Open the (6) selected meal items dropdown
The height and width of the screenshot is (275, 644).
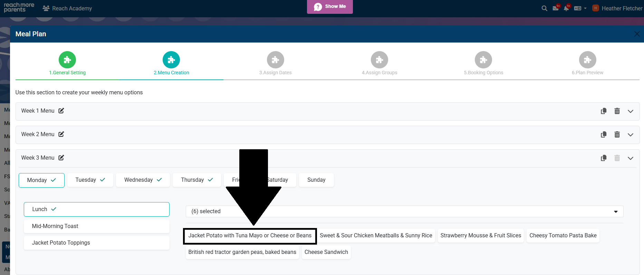404,211
